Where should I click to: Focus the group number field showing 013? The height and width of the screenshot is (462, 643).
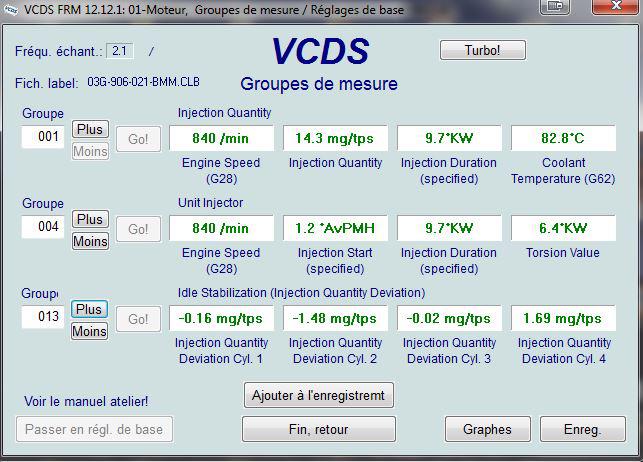tap(43, 316)
